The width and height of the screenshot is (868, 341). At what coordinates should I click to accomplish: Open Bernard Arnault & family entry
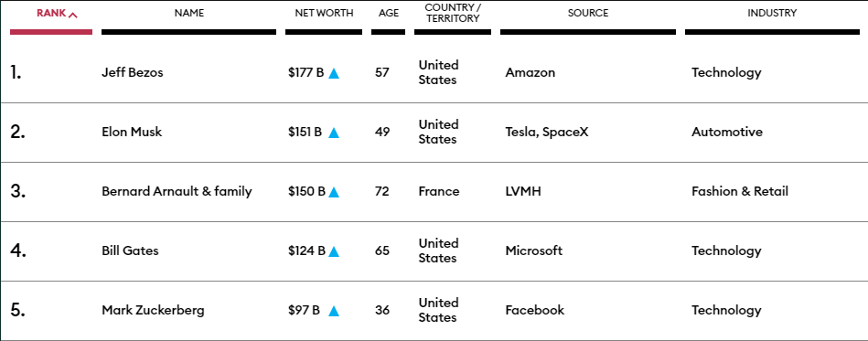point(177,192)
